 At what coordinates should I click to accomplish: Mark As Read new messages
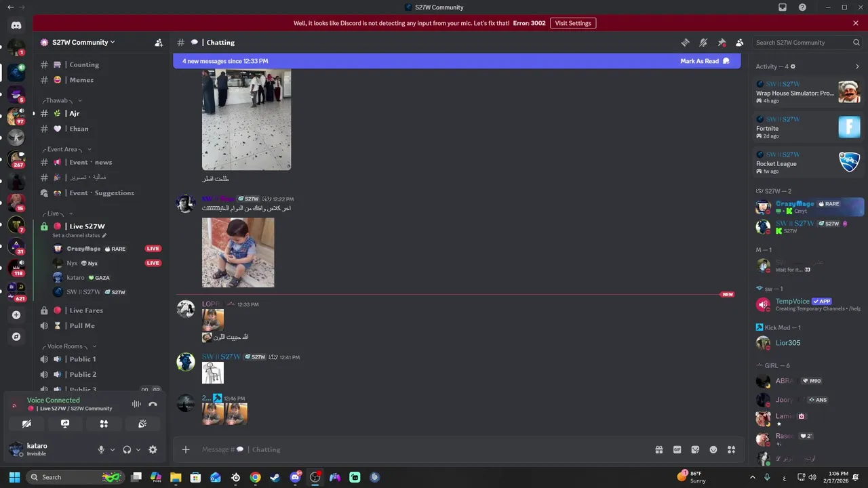pyautogui.click(x=705, y=61)
